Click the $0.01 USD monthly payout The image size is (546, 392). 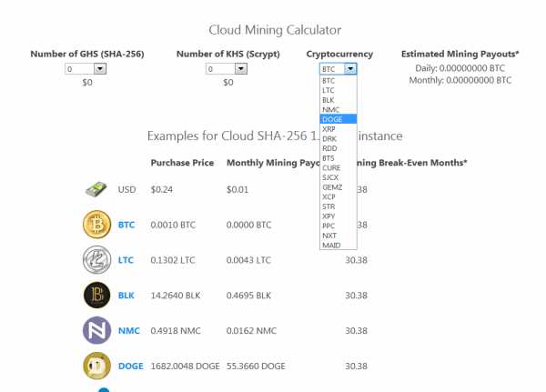(238, 190)
